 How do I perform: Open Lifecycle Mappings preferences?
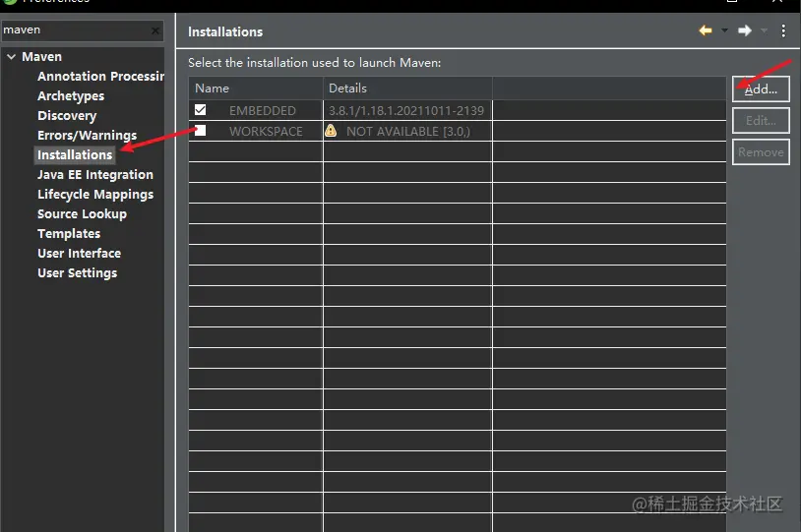point(95,195)
